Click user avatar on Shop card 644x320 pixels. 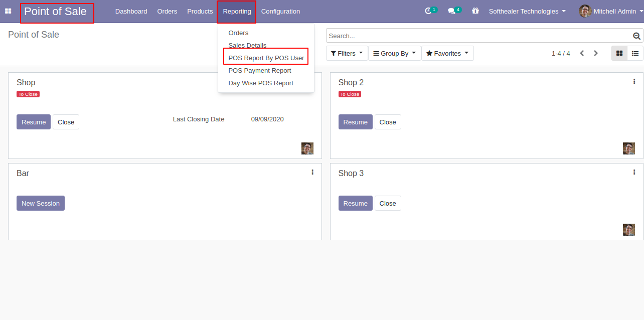pos(307,148)
